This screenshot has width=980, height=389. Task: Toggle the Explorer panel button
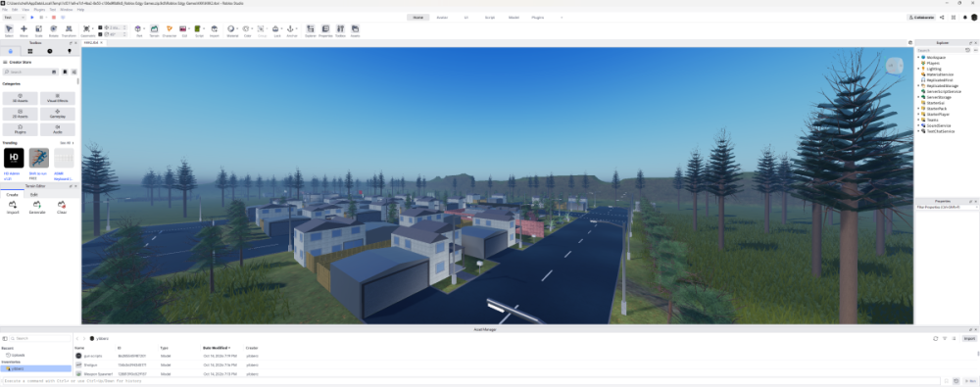coord(311,30)
